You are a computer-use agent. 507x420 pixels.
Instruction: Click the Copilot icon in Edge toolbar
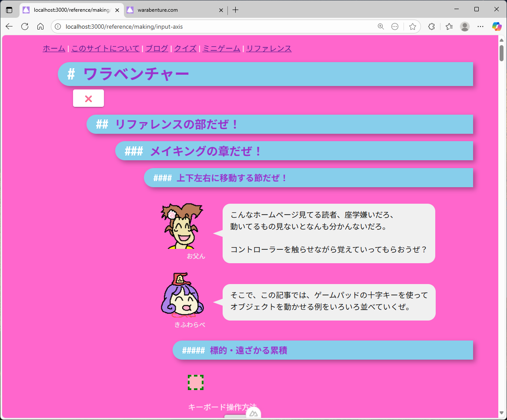coord(497,26)
